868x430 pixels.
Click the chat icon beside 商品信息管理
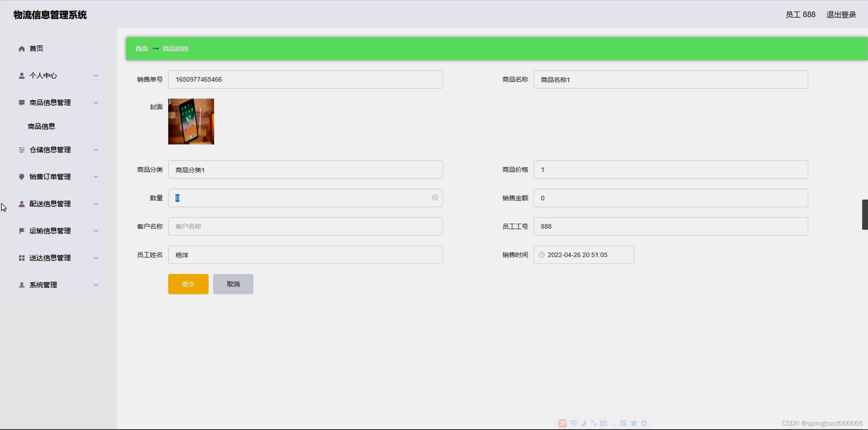point(22,103)
